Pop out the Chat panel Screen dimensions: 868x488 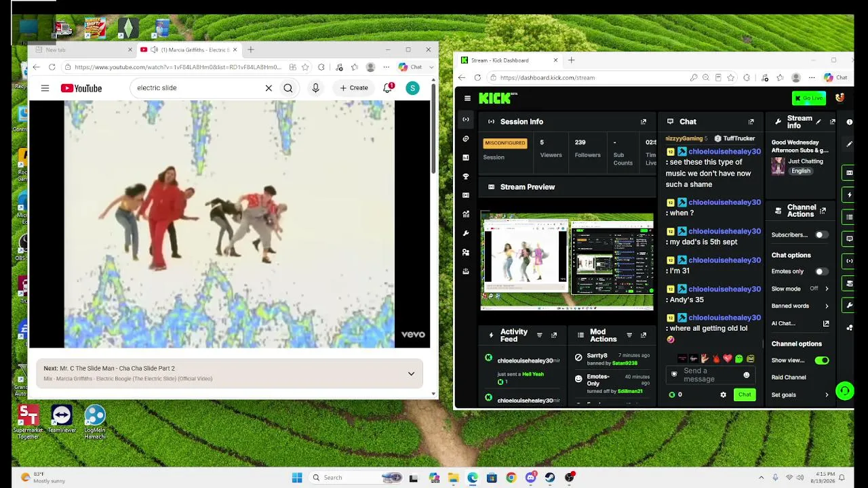click(751, 122)
